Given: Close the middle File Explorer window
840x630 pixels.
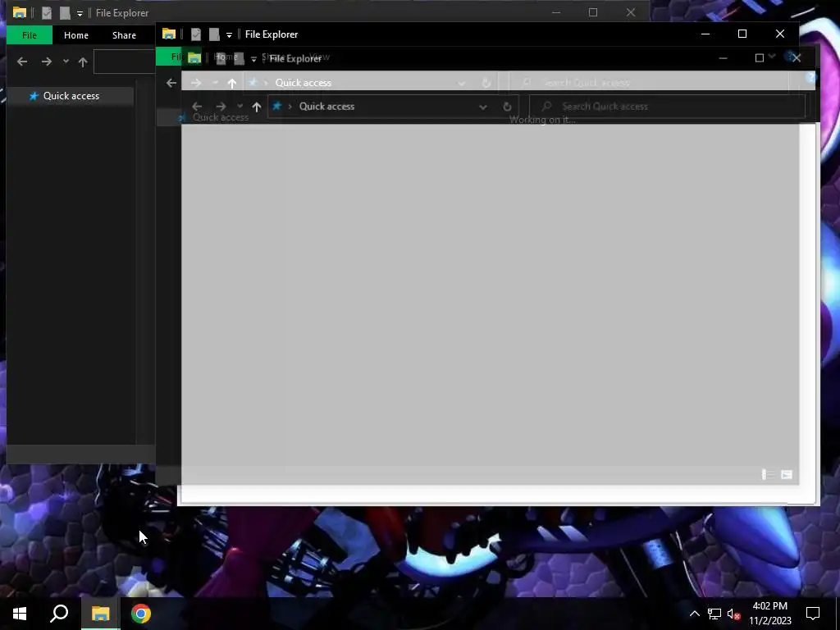Looking at the screenshot, I should coord(780,34).
